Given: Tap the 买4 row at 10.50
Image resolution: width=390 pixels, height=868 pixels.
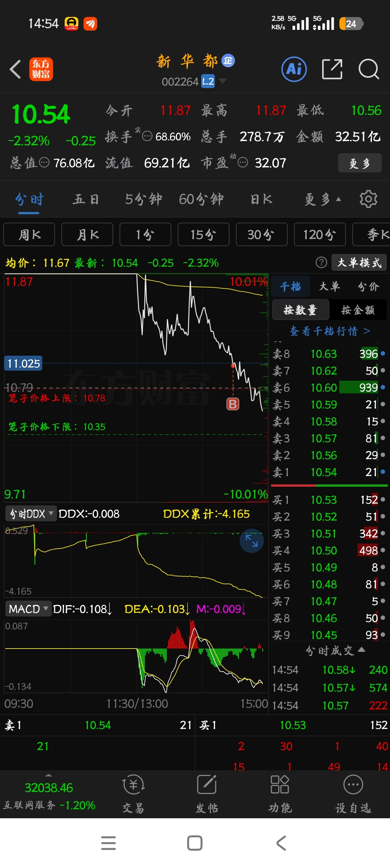Looking at the screenshot, I should coord(330,550).
